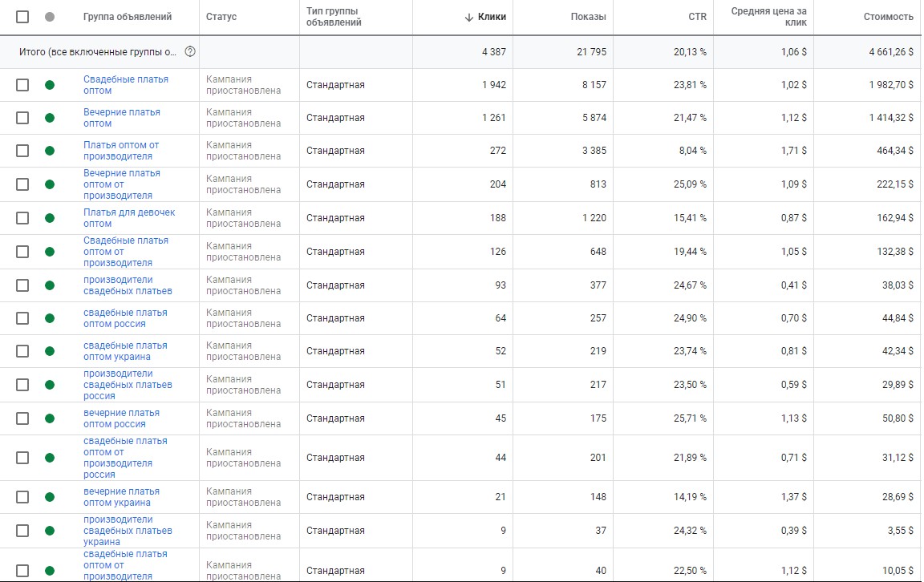
Task: Click the Средняя цена за клик header
Action: [768, 17]
